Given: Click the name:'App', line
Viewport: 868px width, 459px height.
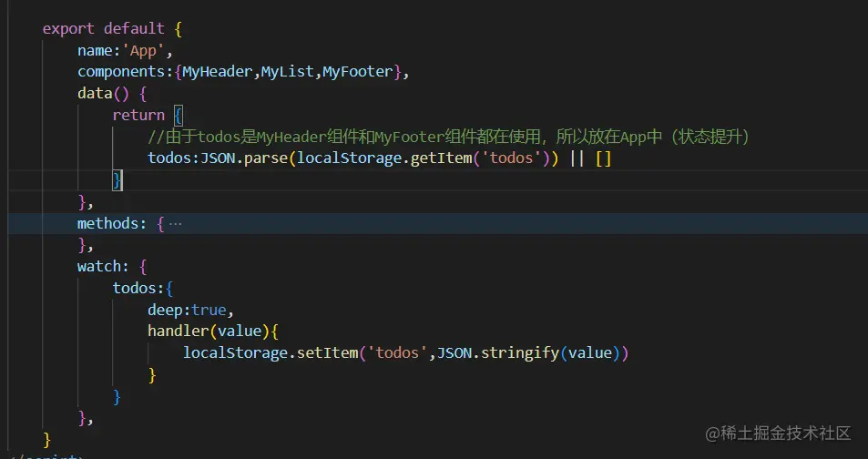Looking at the screenshot, I should pos(125,51).
